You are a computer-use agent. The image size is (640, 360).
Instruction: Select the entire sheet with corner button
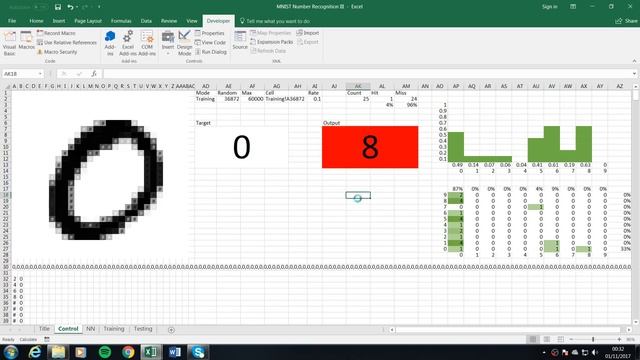[7, 86]
